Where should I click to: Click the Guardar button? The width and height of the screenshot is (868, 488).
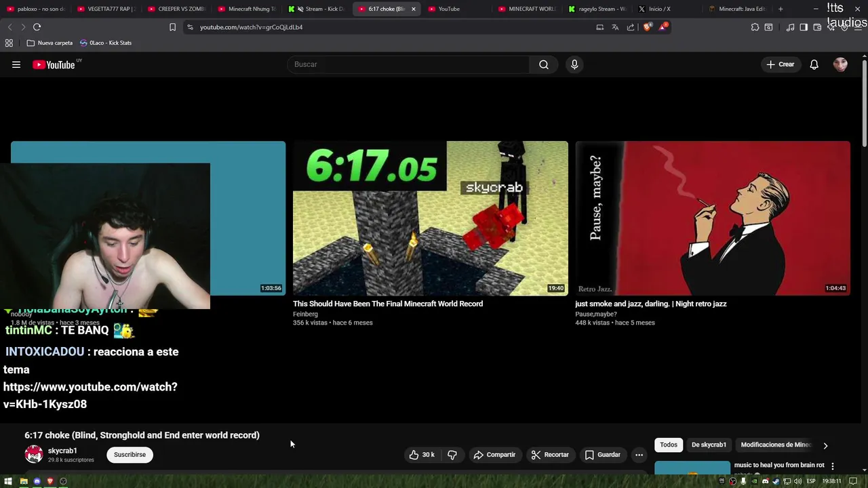602,455
